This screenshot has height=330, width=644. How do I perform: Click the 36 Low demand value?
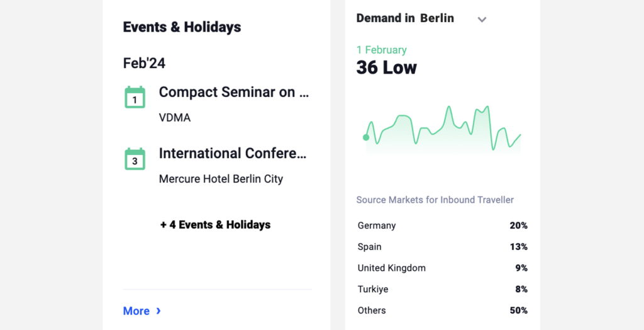coord(387,68)
